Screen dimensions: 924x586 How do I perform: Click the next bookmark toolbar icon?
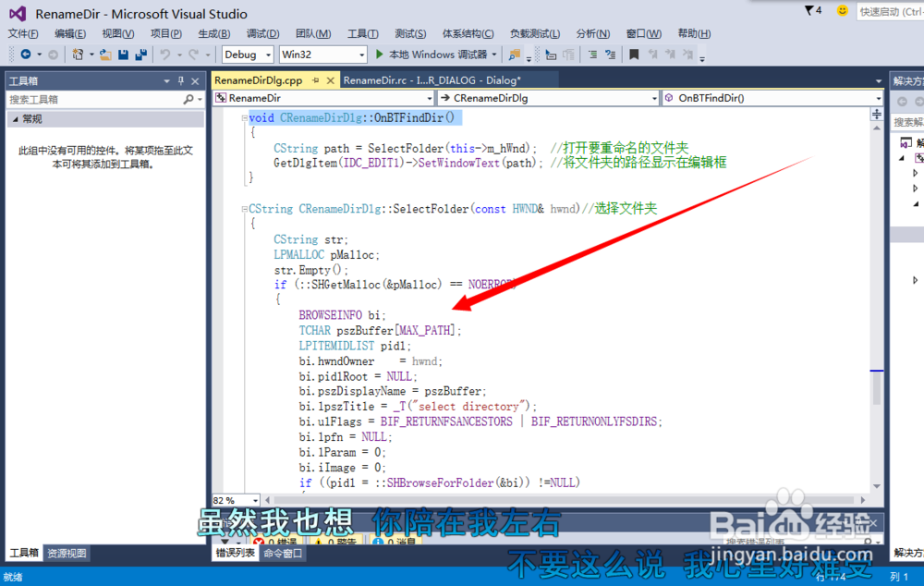670,55
